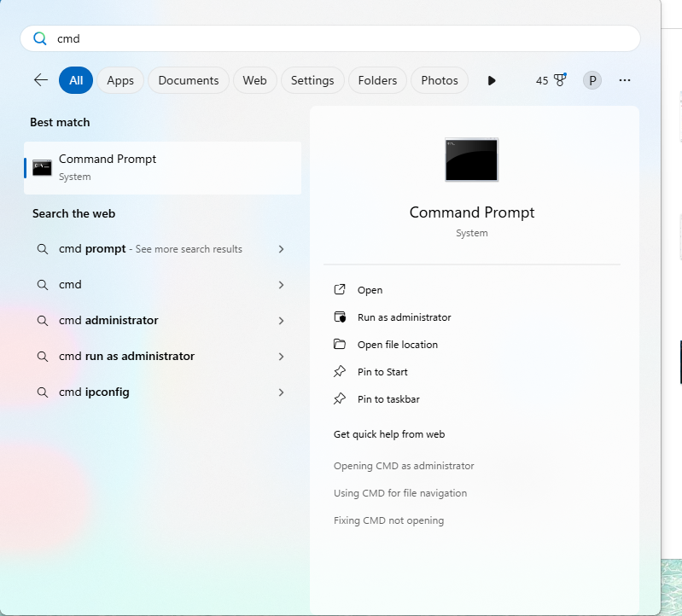
Task: Click the play arrow to show more filters
Action: pyautogui.click(x=492, y=80)
